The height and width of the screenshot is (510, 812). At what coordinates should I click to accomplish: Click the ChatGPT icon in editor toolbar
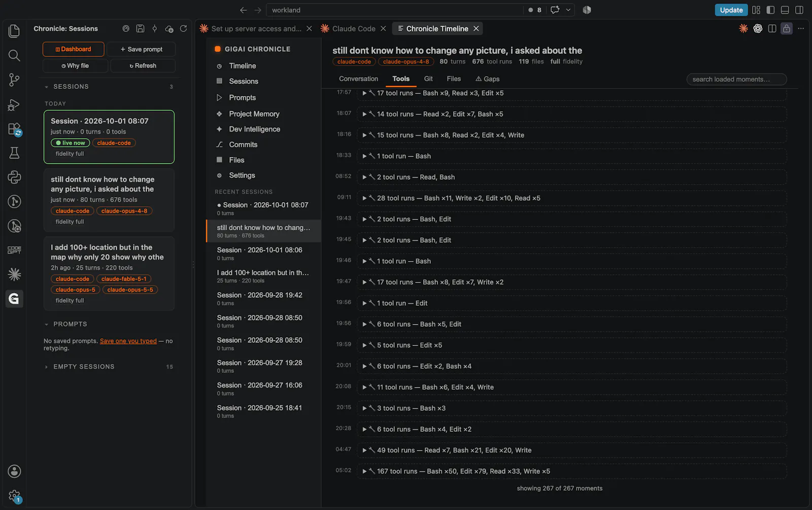point(758,28)
